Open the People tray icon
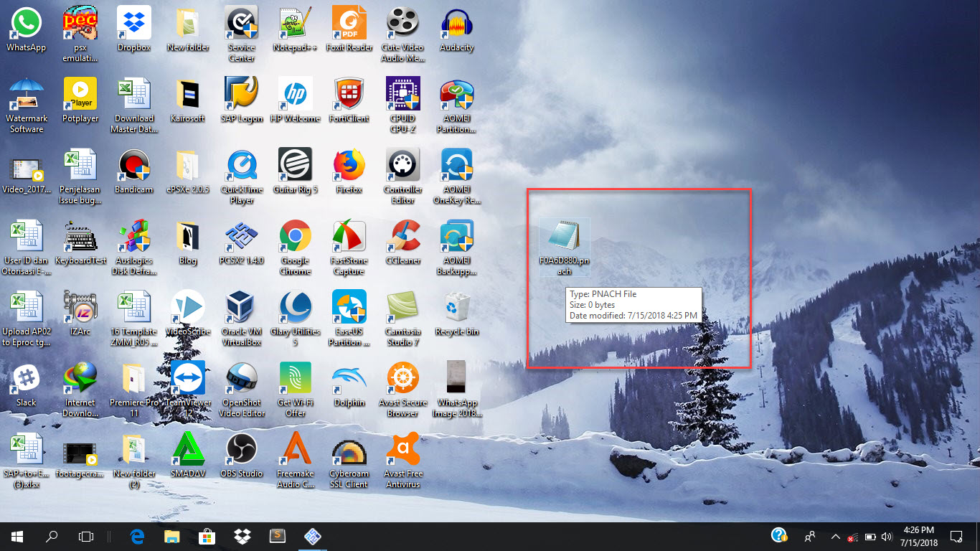Screen dimensions: 980x551 click(810, 537)
